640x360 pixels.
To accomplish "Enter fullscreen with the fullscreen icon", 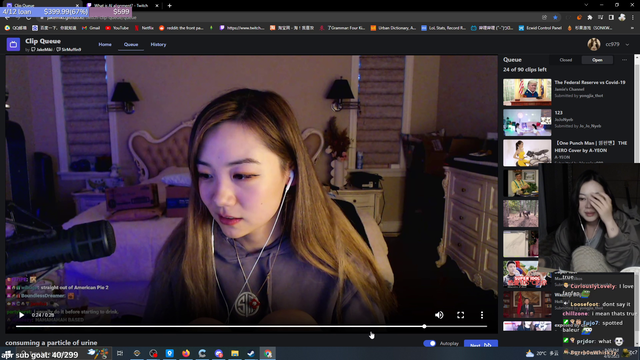I will click(460, 315).
